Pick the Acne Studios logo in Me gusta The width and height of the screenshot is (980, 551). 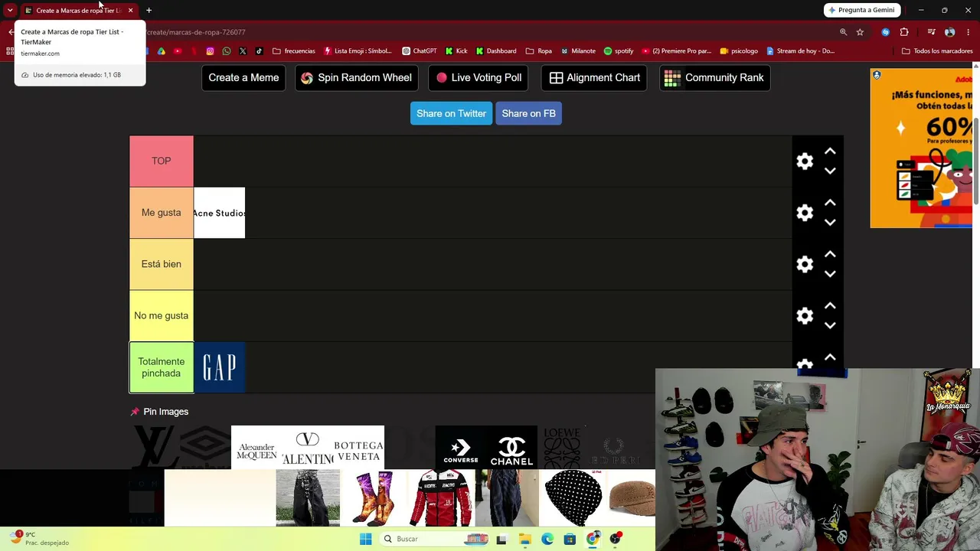pos(220,213)
